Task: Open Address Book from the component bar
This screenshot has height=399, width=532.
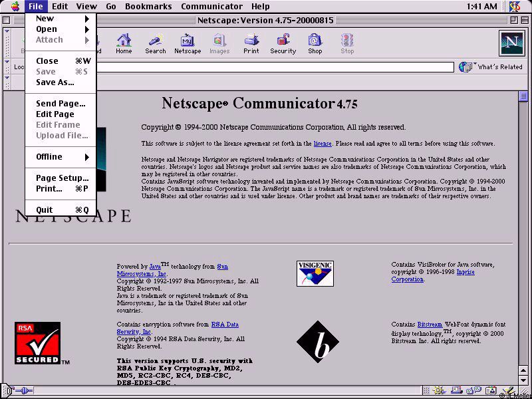Action: [x=491, y=391]
